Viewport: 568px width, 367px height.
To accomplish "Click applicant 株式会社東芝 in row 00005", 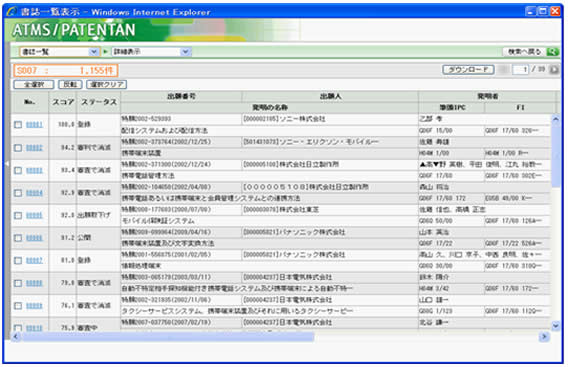I will (281, 209).
